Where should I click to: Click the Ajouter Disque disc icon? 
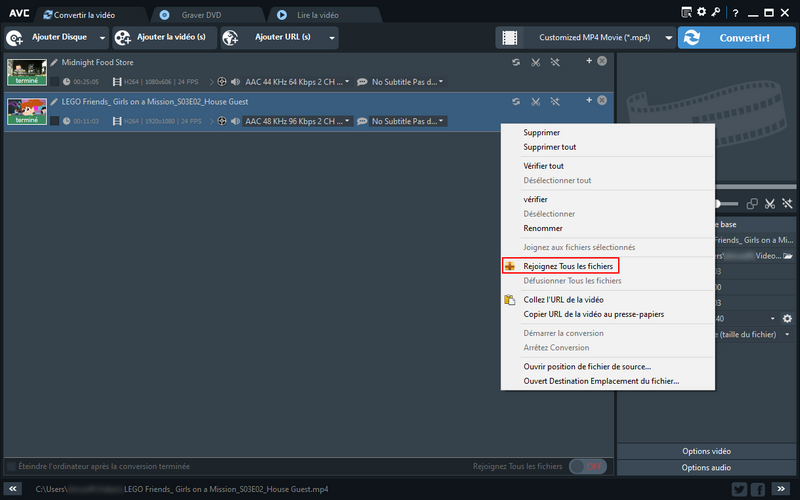click(14, 38)
